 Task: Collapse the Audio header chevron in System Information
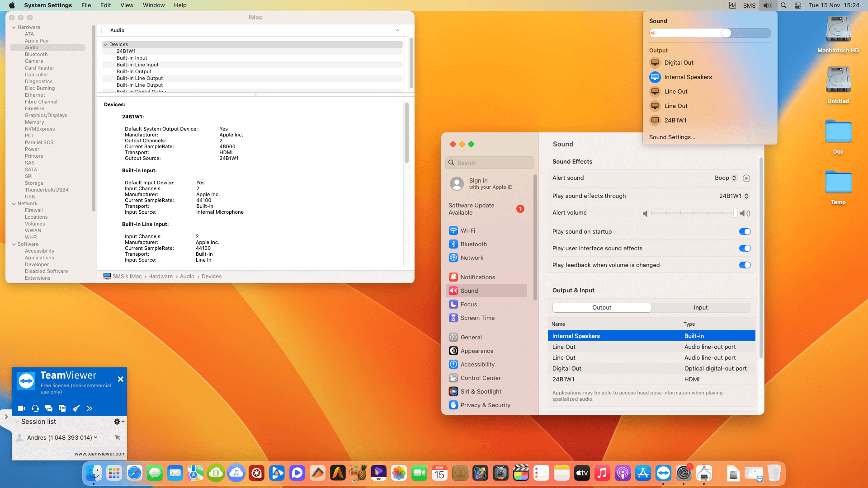pyautogui.click(x=397, y=30)
